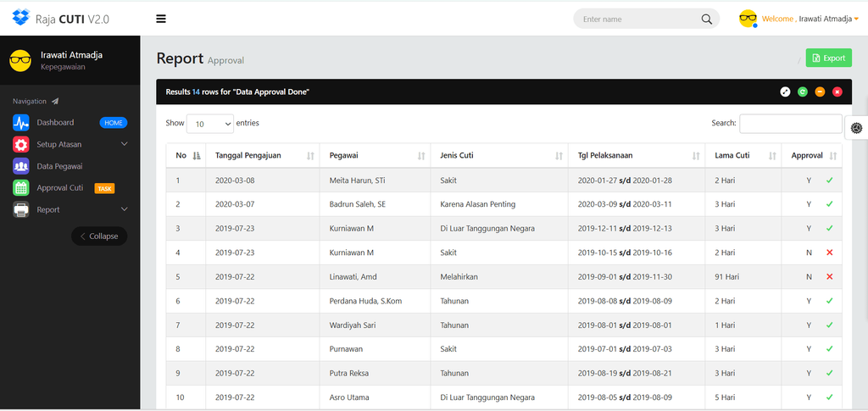Click the TASK badge next to Approval Cuti
This screenshot has width=868, height=411.
click(x=104, y=189)
